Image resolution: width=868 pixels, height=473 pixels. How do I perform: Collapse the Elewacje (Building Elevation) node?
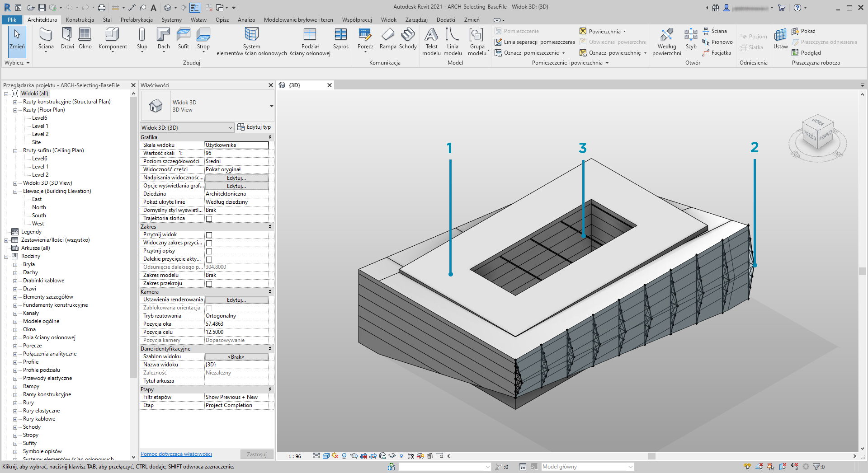(15, 191)
